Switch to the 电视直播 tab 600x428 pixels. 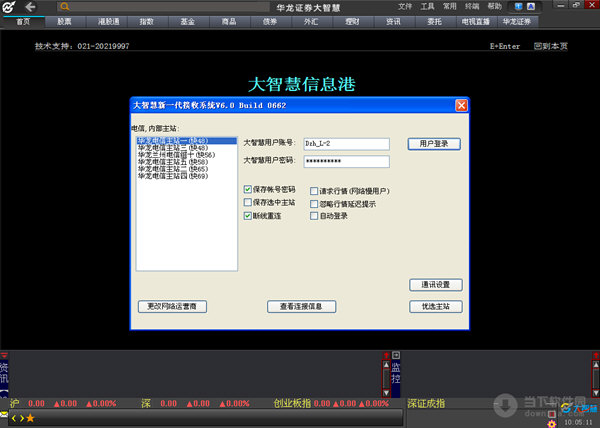(476, 22)
